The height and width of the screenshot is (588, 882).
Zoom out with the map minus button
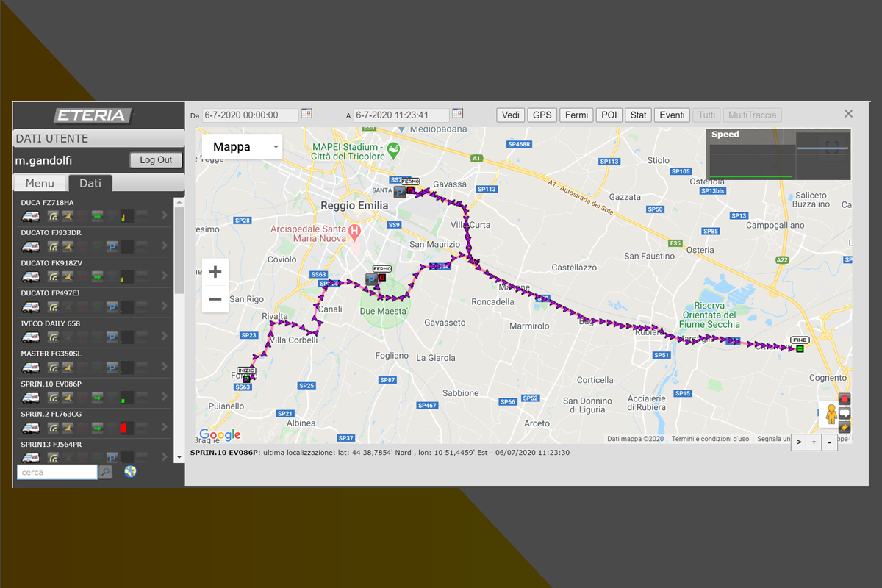point(215,299)
